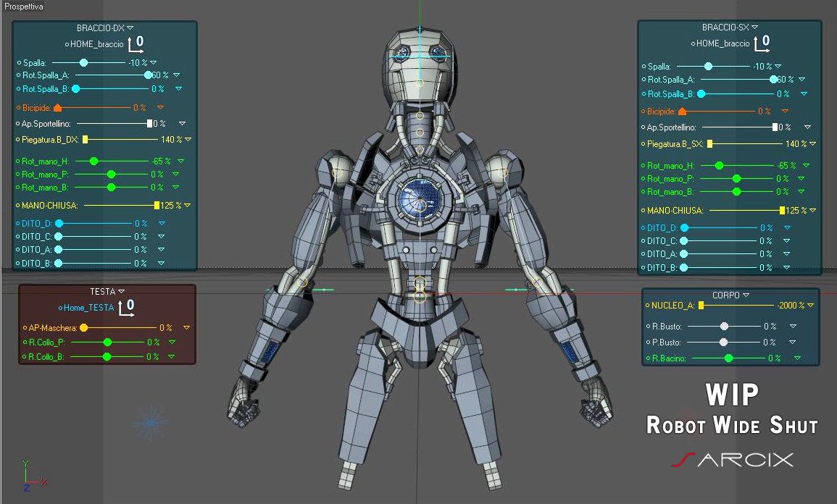Select the pelvis joint circle at robot waist
Viewport: 837px width, 504px height.
pyautogui.click(x=420, y=296)
